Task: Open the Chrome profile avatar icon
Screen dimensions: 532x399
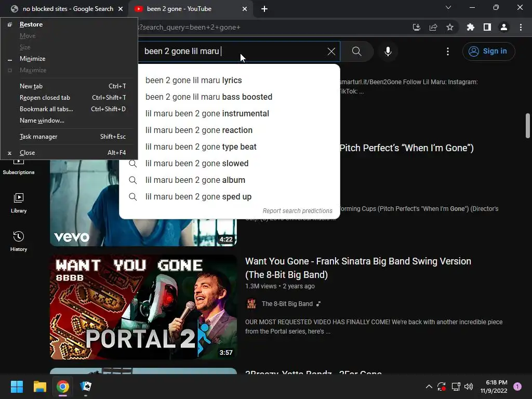Action: coord(504,27)
